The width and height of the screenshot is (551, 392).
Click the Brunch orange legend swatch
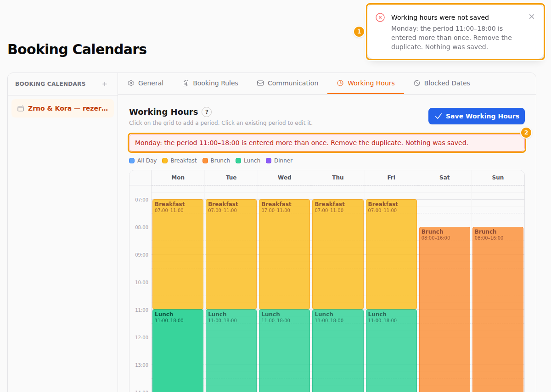[x=205, y=161]
